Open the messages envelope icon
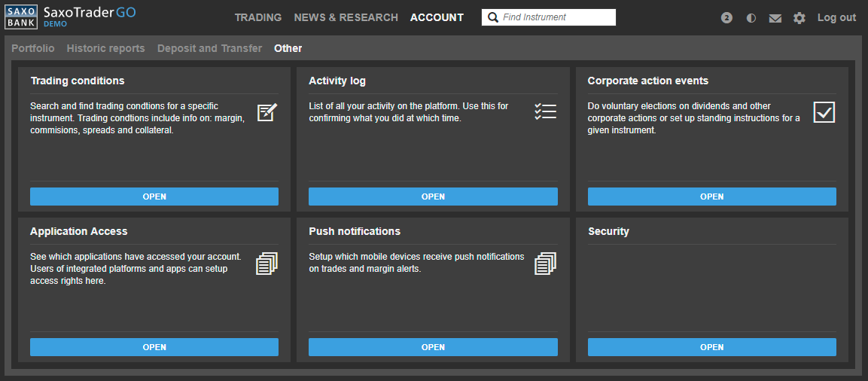The width and height of the screenshot is (868, 381). pyautogui.click(x=775, y=18)
